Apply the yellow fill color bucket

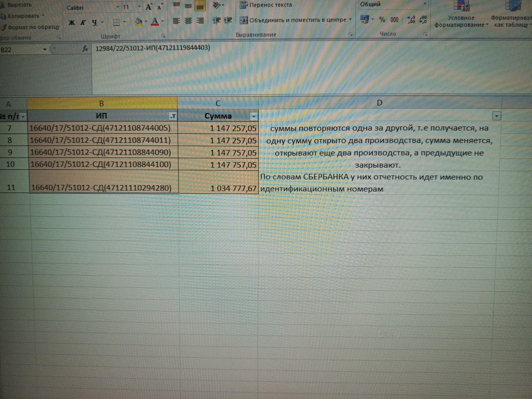pos(138,21)
